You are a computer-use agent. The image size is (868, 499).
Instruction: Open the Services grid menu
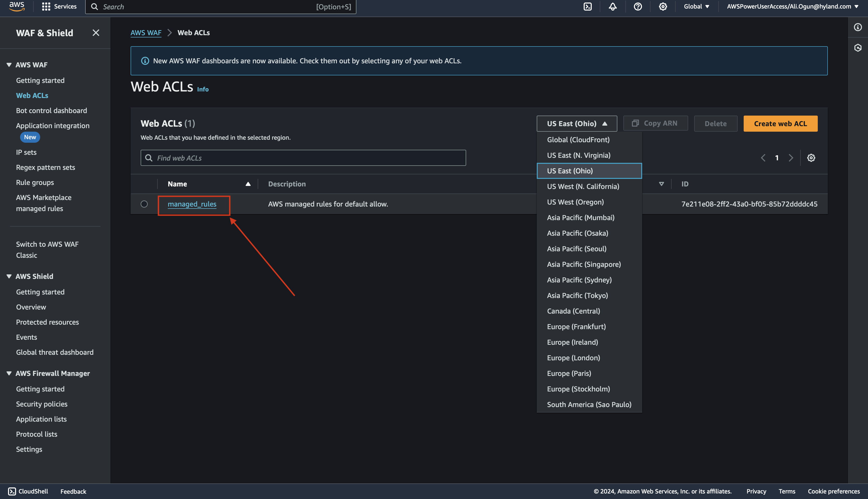click(46, 7)
